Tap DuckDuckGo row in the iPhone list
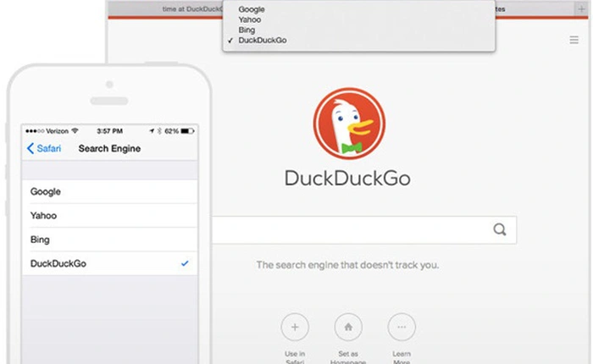Screen dimensions: 593x364 [x=109, y=263]
